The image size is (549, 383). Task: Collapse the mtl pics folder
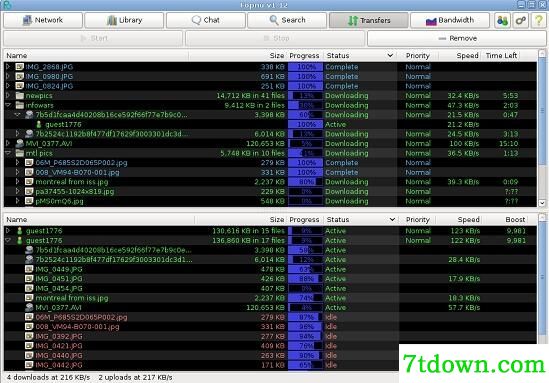(x=8, y=153)
